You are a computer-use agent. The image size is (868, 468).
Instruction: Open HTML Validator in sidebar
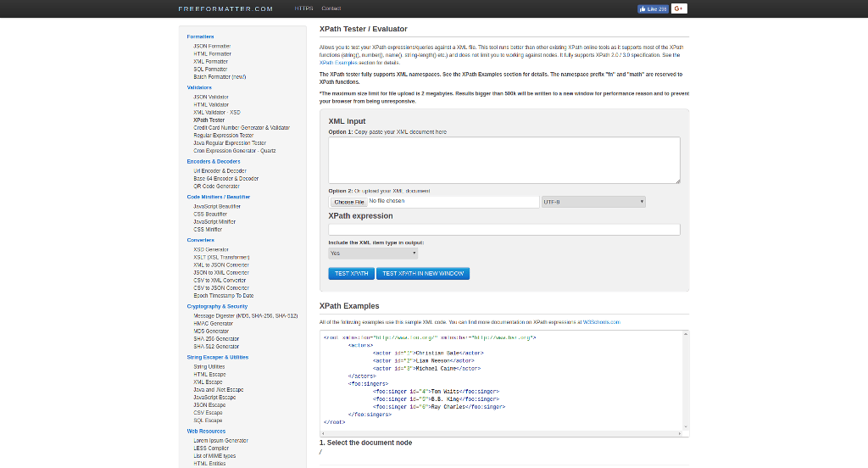pos(211,104)
